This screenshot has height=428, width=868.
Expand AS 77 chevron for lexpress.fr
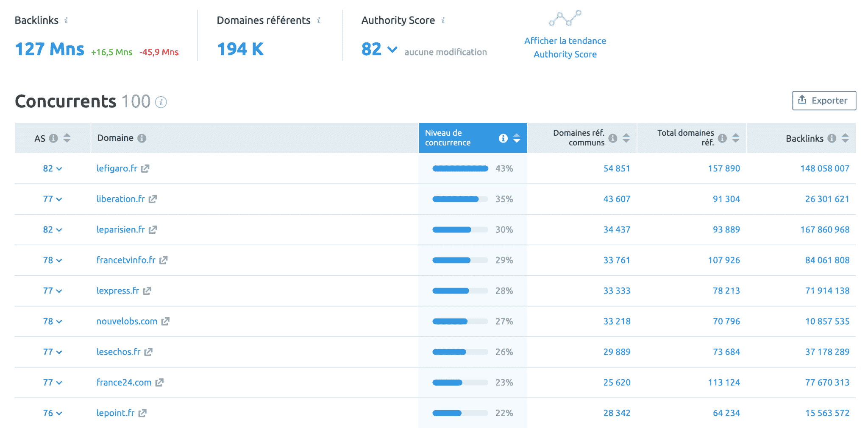point(59,291)
